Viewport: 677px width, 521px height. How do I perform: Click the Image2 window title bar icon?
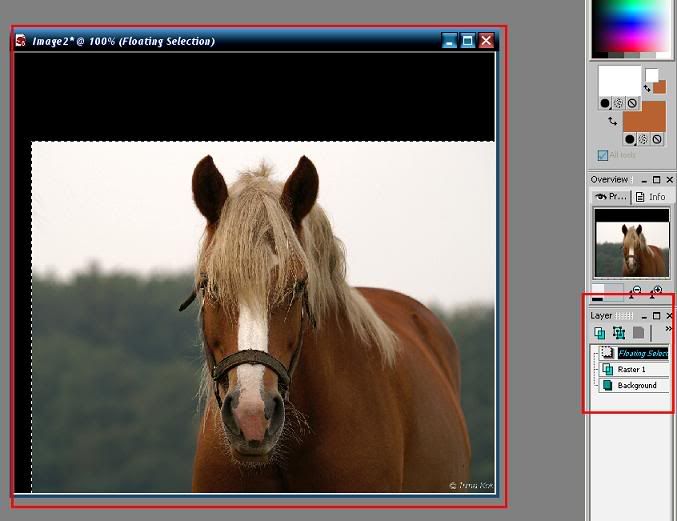click(21, 41)
